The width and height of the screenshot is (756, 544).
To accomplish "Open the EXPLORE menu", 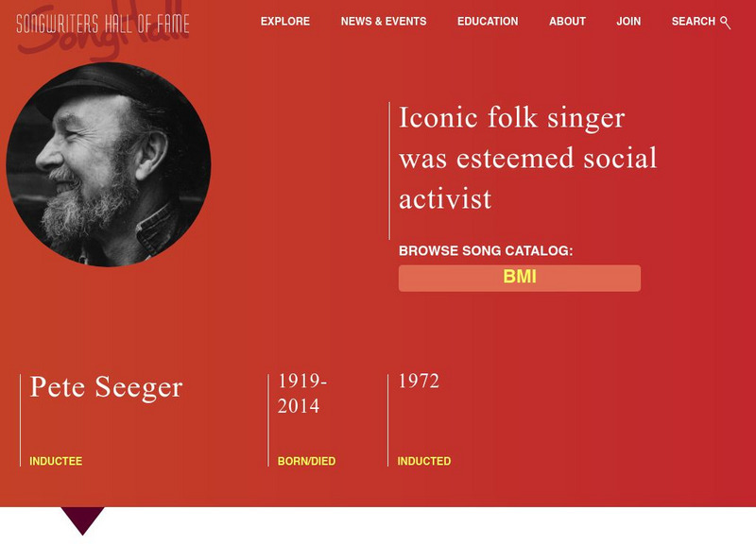I will click(284, 21).
